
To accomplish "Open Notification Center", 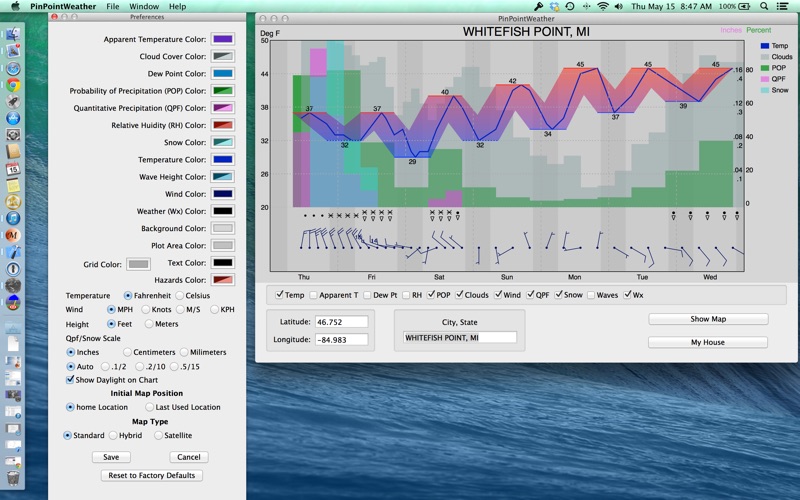I will (782, 6).
